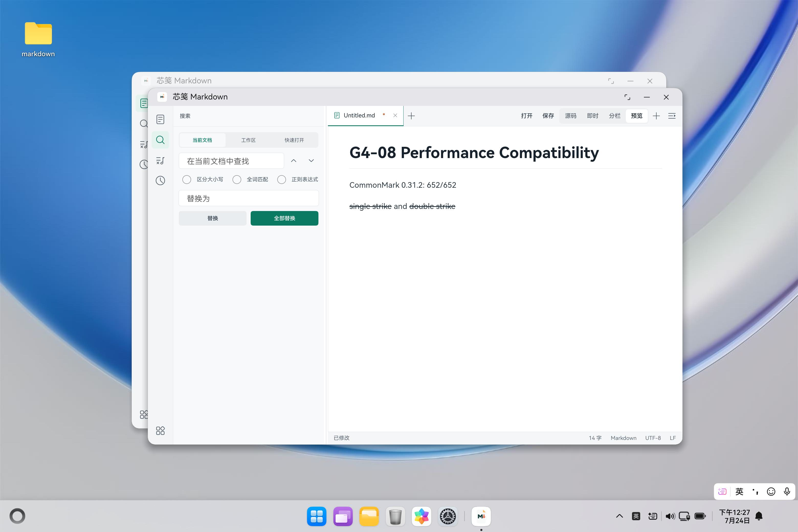This screenshot has height=532, width=798.
Task: Click the 芯笺 Markdown icon in the dock
Action: click(x=481, y=516)
